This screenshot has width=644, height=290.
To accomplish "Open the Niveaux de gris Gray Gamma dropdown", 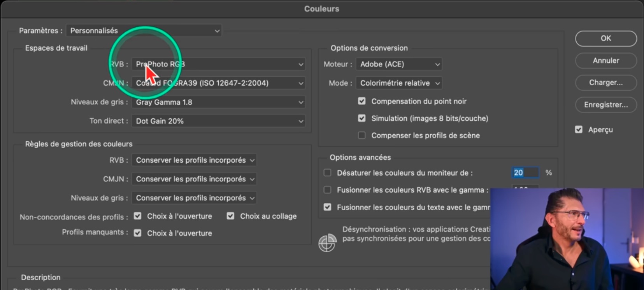I will pyautogui.click(x=218, y=102).
